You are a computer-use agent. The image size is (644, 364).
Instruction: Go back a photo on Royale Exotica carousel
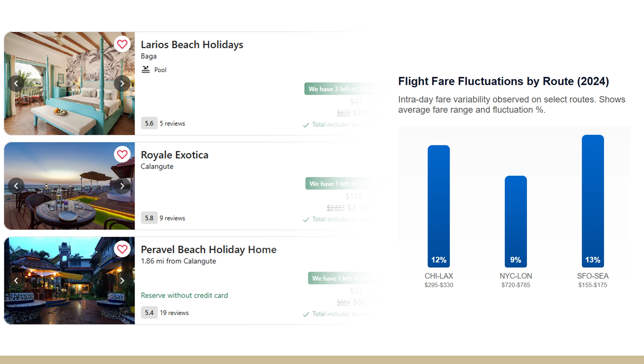16,186
